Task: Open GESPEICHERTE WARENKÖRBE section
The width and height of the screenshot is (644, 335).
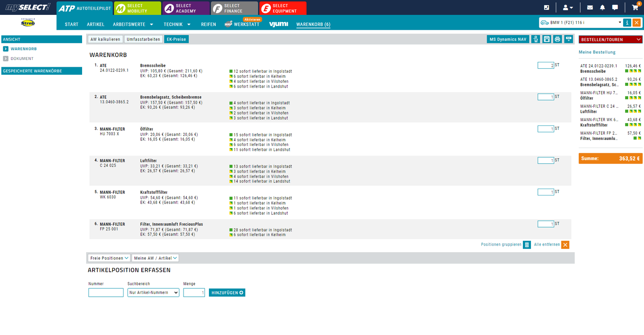Action: coord(42,71)
